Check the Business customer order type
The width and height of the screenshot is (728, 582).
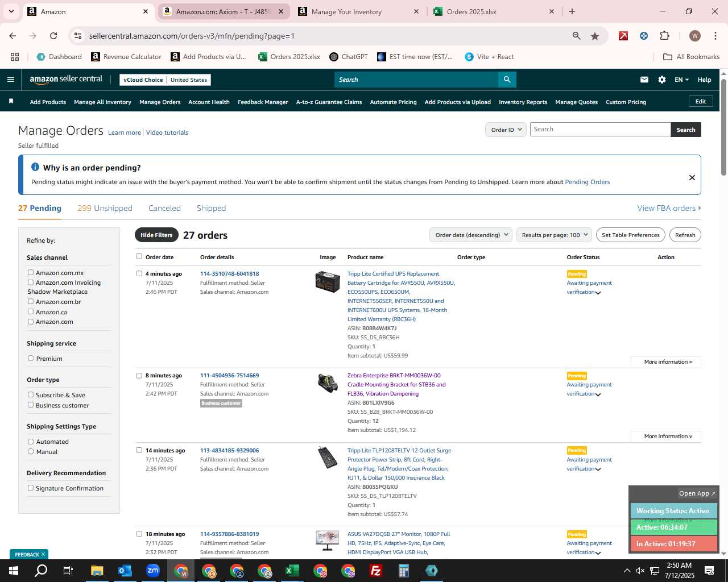point(31,405)
